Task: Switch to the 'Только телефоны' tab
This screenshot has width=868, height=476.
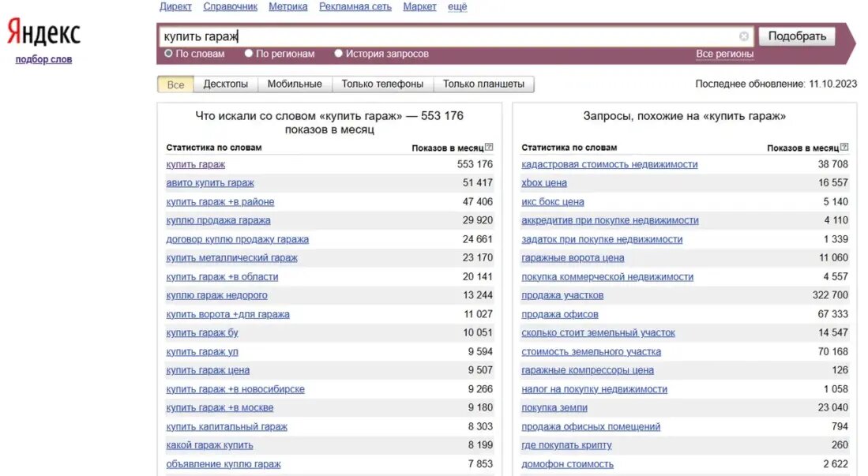Action: 382,84
